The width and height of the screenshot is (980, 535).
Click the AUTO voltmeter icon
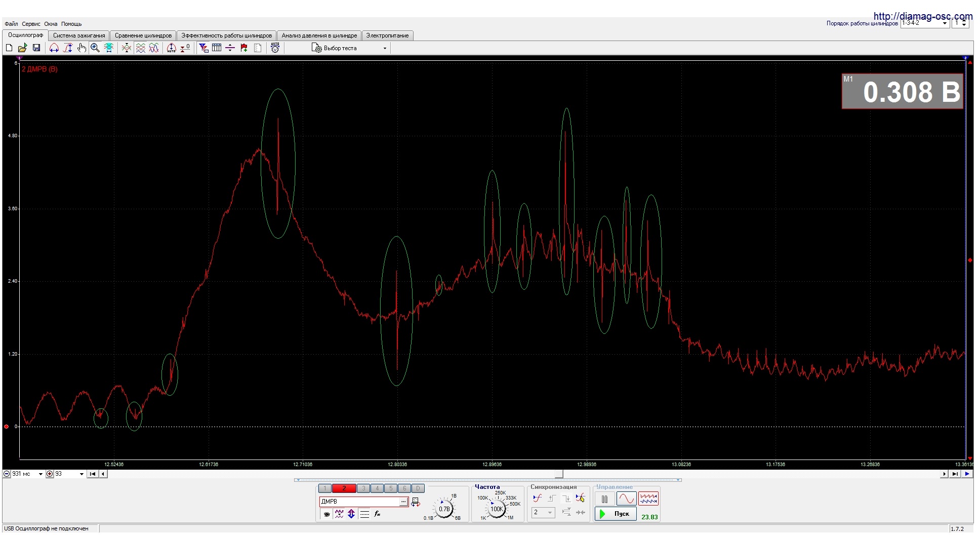point(275,48)
